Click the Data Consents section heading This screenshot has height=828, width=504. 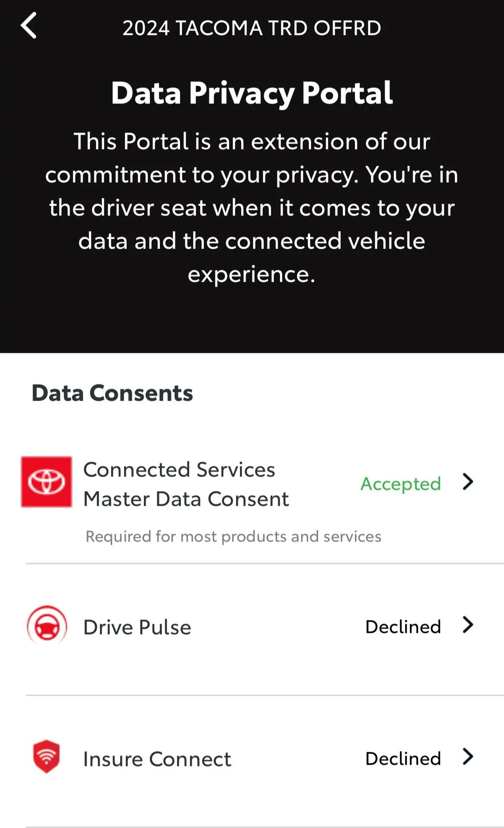point(112,393)
